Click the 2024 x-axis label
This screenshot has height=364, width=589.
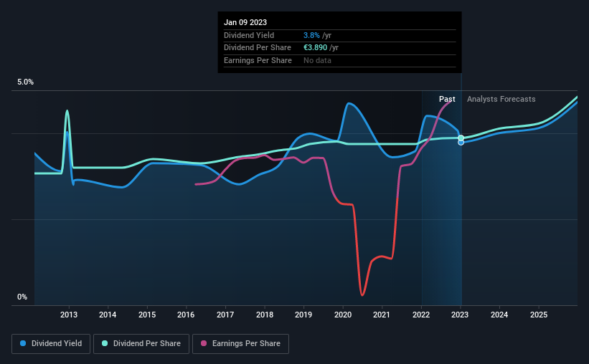[x=499, y=315]
